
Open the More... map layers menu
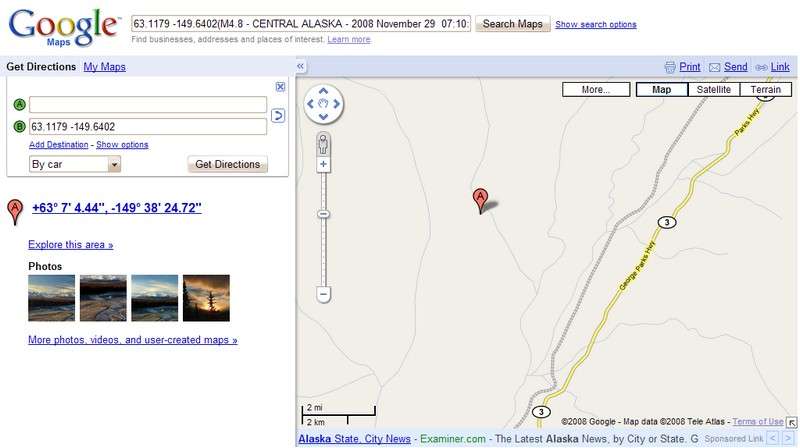click(x=596, y=89)
